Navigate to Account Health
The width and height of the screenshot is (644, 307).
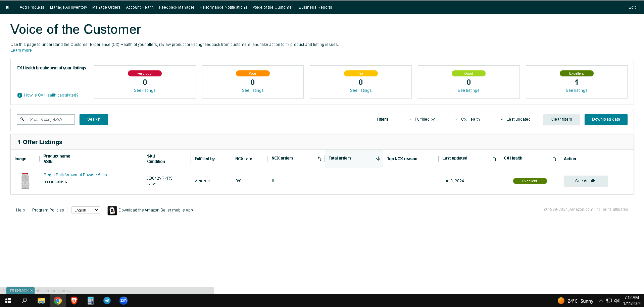(140, 7)
